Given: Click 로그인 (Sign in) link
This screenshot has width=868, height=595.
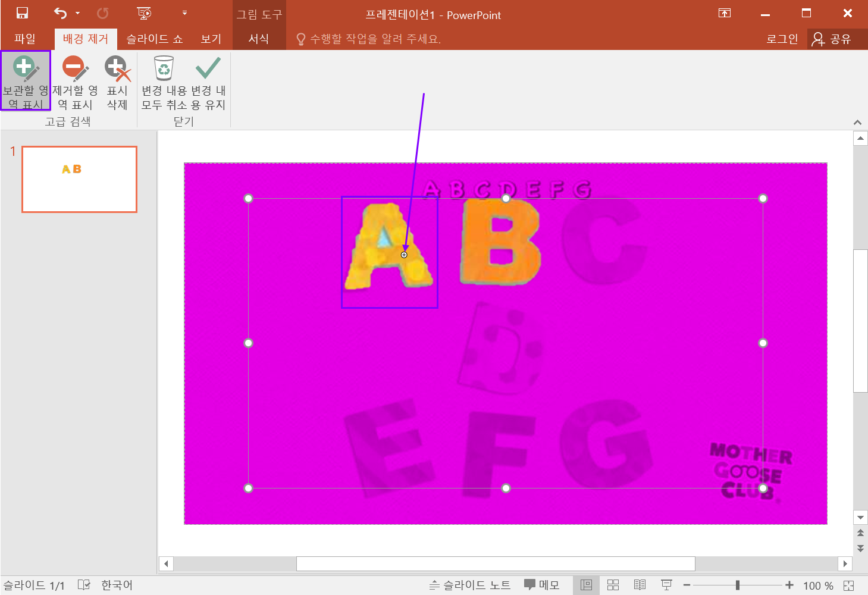Looking at the screenshot, I should click(x=782, y=39).
